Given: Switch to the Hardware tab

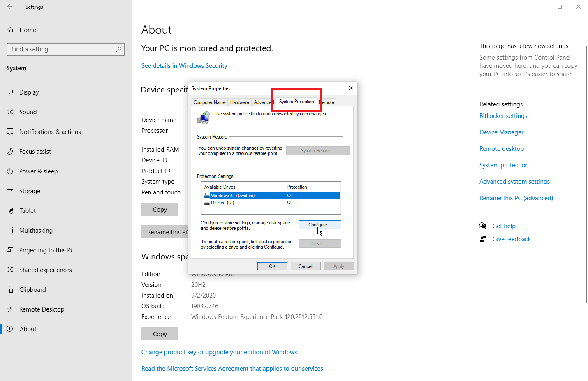Looking at the screenshot, I should [239, 102].
